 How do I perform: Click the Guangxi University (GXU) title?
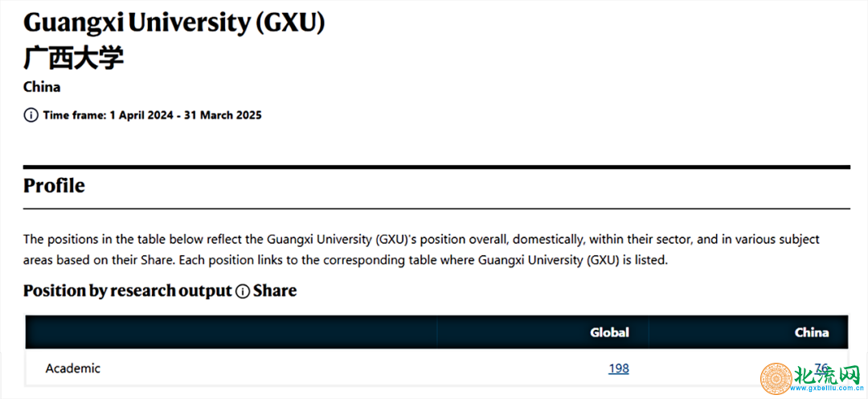pos(174,24)
